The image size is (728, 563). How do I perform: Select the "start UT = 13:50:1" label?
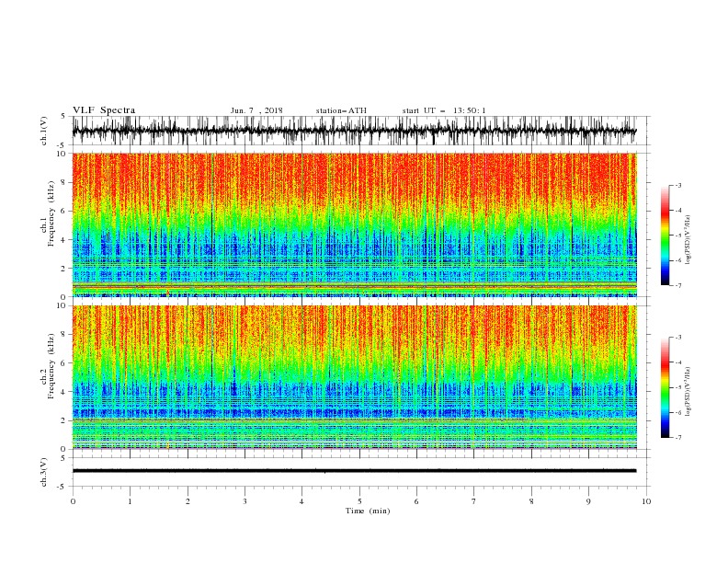(x=444, y=110)
